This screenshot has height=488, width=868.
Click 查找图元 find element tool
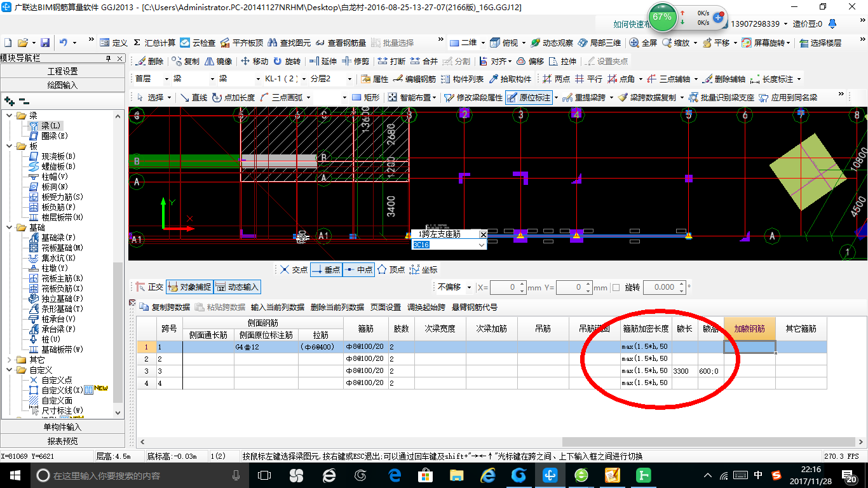(289, 43)
